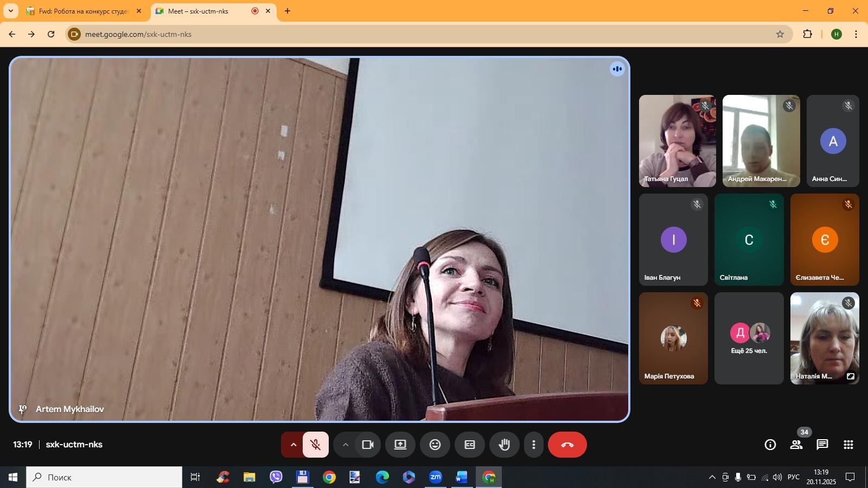Toggle the camera off
Screen dimensions: 868x488
tap(368, 445)
